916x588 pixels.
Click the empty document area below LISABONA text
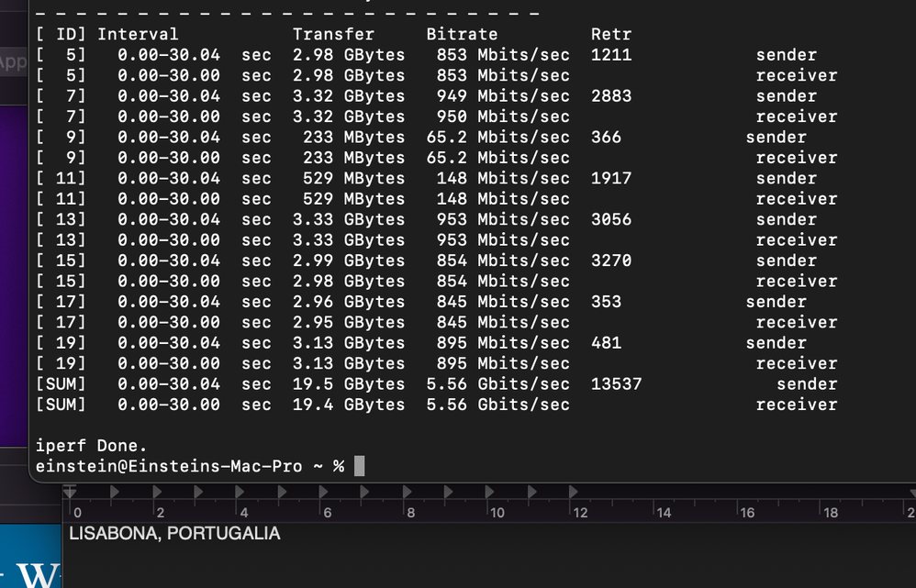coord(459,564)
